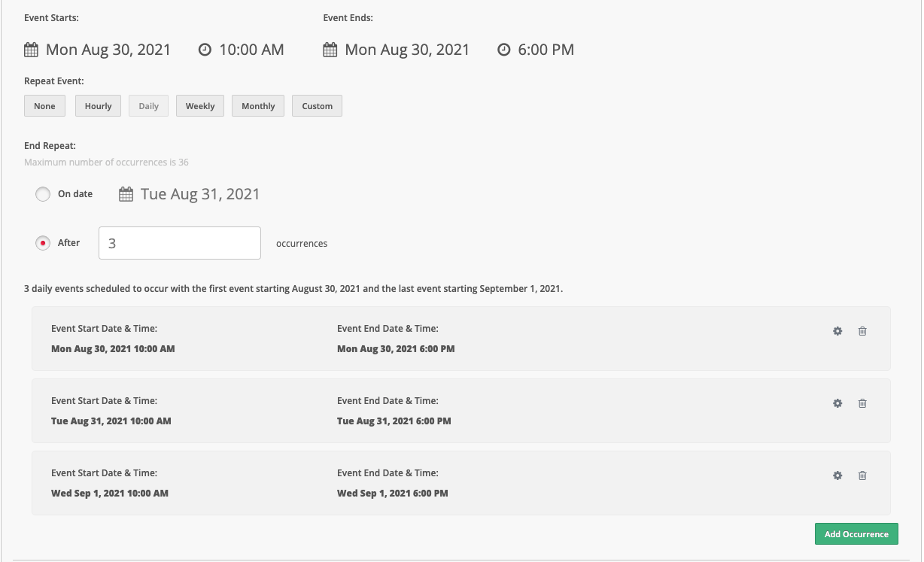Choose the Daily repeat option
This screenshot has height=562, width=924.
point(148,106)
